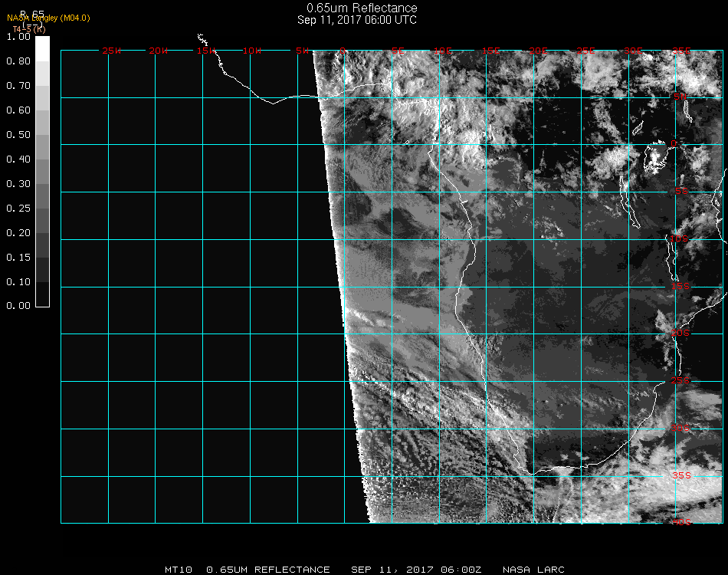Click the mid-gray 0.50 colorbar swatch
This screenshot has height=575, width=728.
[x=42, y=146]
